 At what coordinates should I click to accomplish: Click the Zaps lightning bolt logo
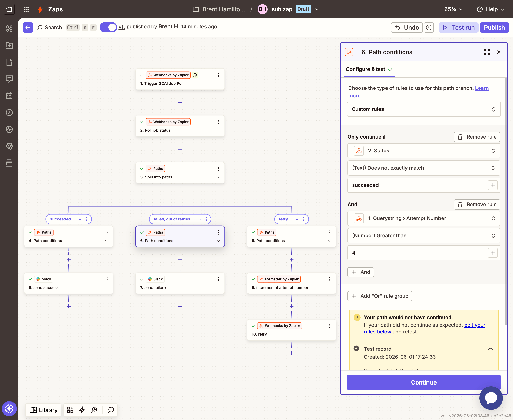[x=41, y=9]
